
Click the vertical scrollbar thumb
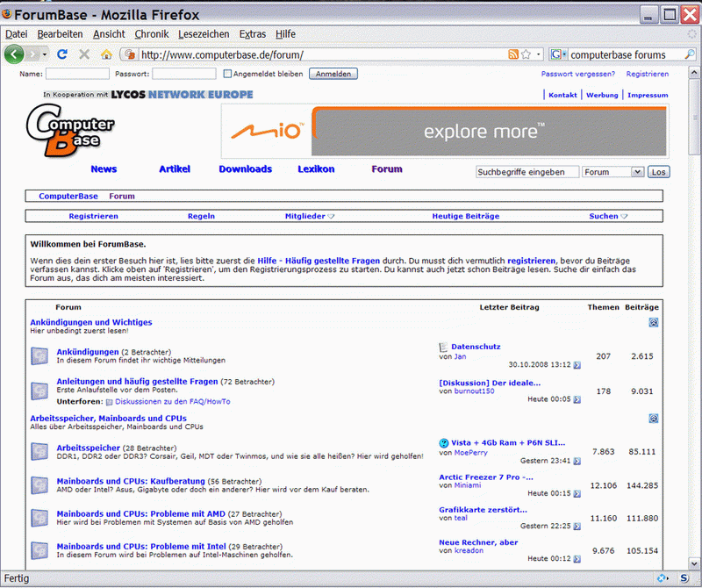(x=694, y=118)
